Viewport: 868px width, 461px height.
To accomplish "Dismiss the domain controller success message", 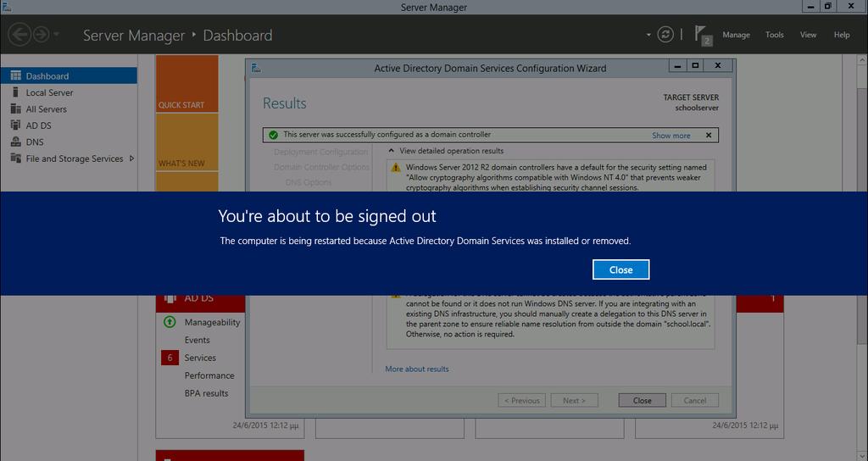I will pyautogui.click(x=708, y=135).
